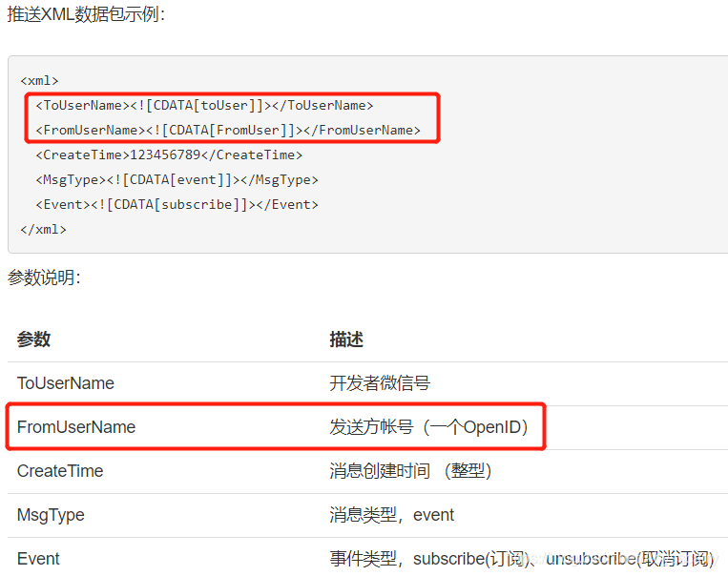Screen dimensions: 728x576
Task: Select the CreateTime cell in the parameter table
Action: [x=60, y=471]
